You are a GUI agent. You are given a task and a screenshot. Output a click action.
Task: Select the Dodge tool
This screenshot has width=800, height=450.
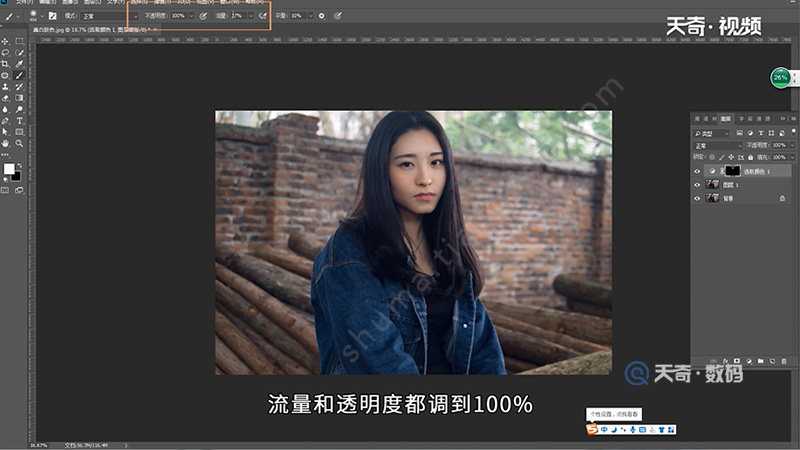coord(19,109)
